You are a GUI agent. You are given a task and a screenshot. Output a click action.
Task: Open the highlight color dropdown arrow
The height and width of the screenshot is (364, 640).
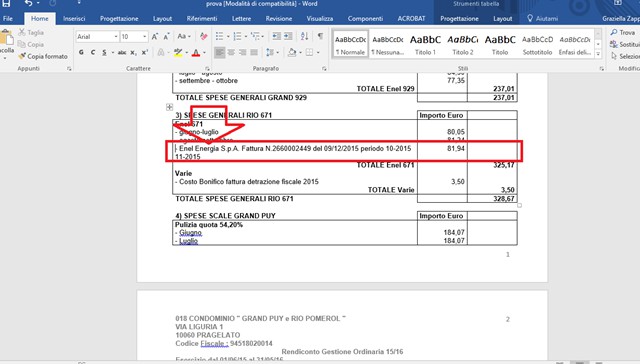pos(186,52)
